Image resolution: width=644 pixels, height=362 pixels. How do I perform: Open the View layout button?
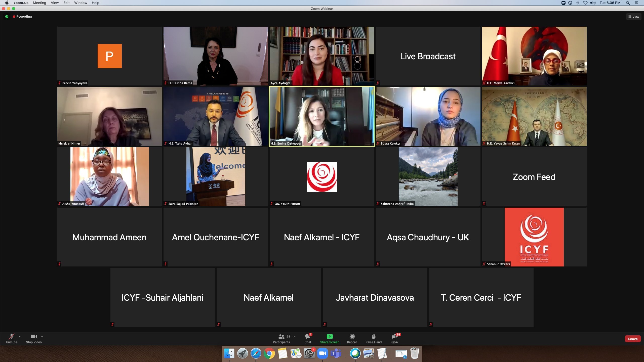[634, 17]
